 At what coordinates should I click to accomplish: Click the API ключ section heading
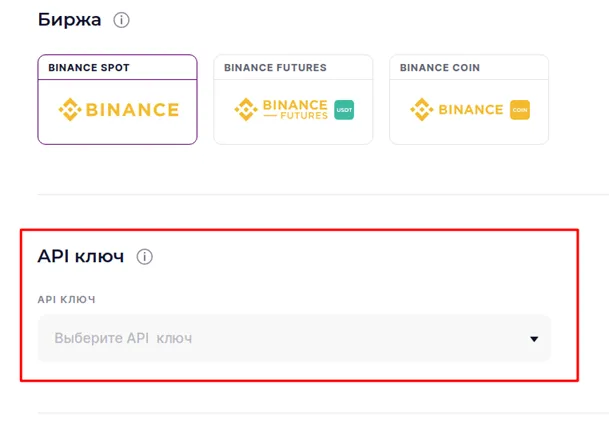(80, 257)
